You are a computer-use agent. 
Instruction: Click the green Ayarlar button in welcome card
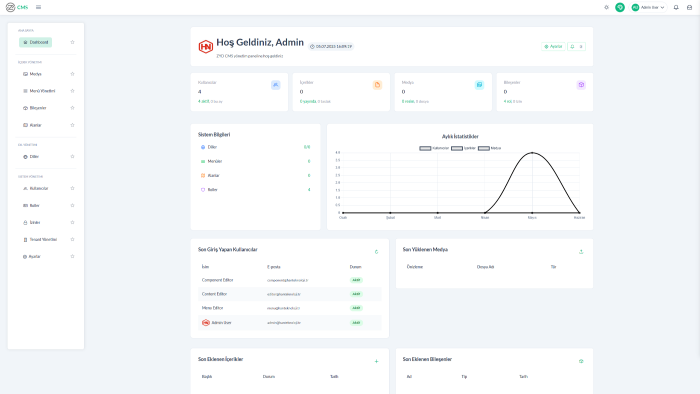(553, 46)
